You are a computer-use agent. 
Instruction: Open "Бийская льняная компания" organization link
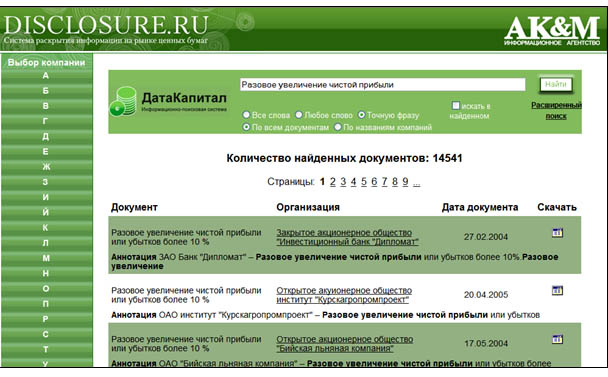(x=344, y=344)
